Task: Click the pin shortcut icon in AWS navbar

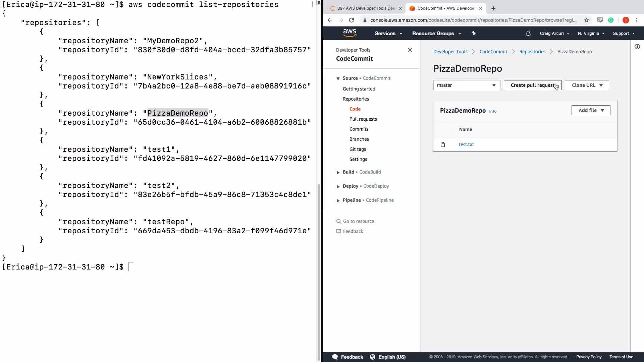Action: pos(474,33)
